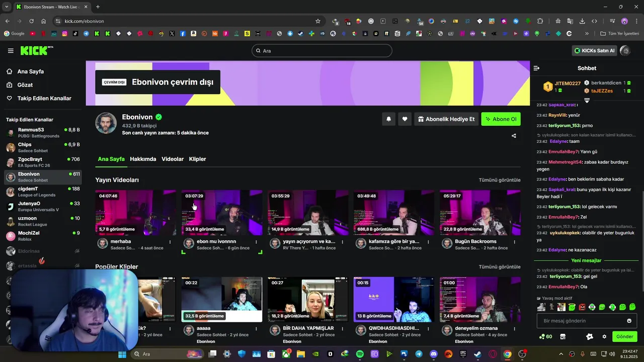Viewport: 644px width, 362px height.
Task: Play the BİR DAHA YAPMIŞLAR clip thumbnail
Action: click(x=308, y=299)
